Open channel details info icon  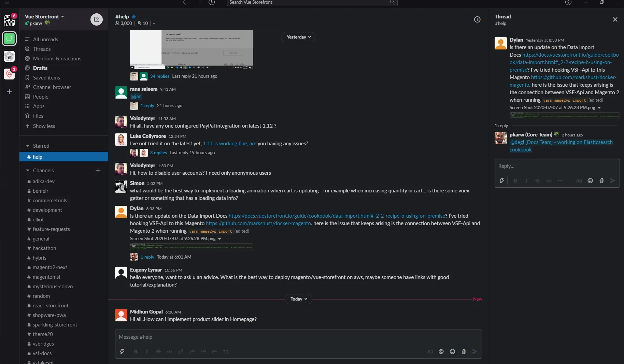pos(477,19)
